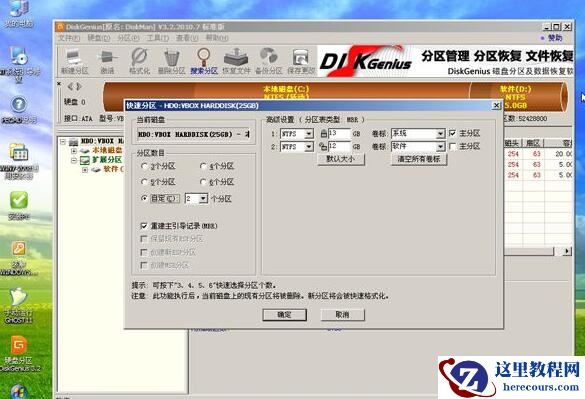Select the 4个分区 radio button
The height and width of the screenshot is (399, 585).
point(203,166)
